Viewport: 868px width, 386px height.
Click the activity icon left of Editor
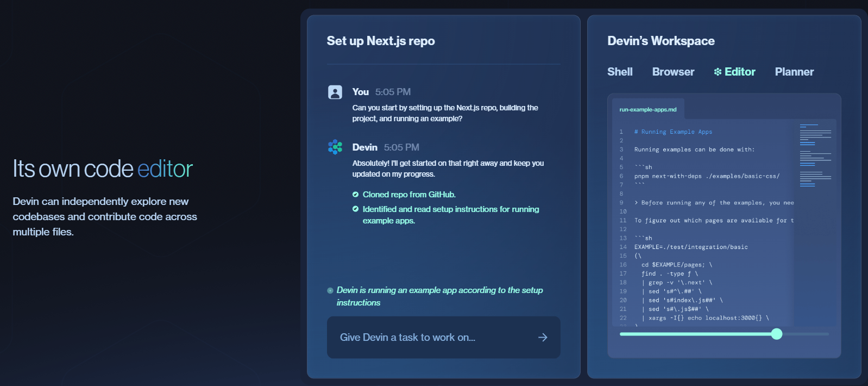[x=718, y=72]
